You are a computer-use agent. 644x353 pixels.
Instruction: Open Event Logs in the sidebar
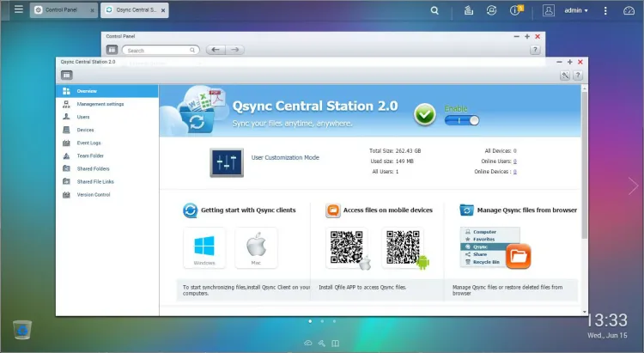pyautogui.click(x=88, y=143)
